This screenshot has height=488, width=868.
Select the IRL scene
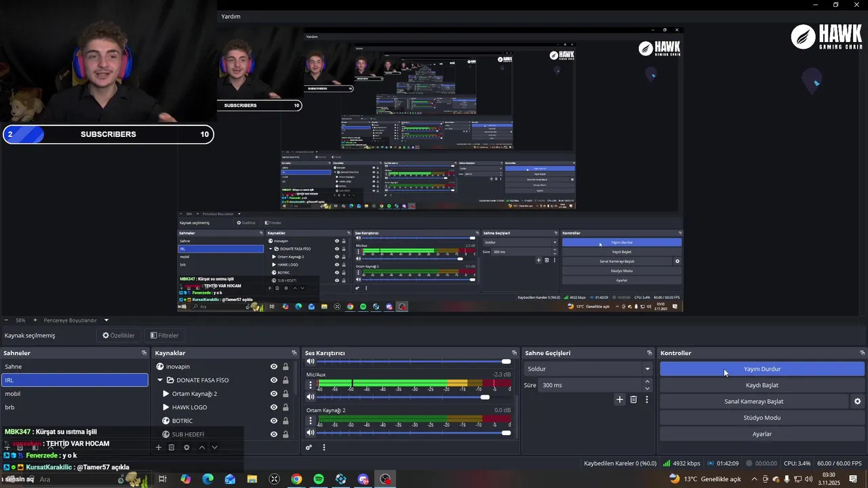pos(75,380)
